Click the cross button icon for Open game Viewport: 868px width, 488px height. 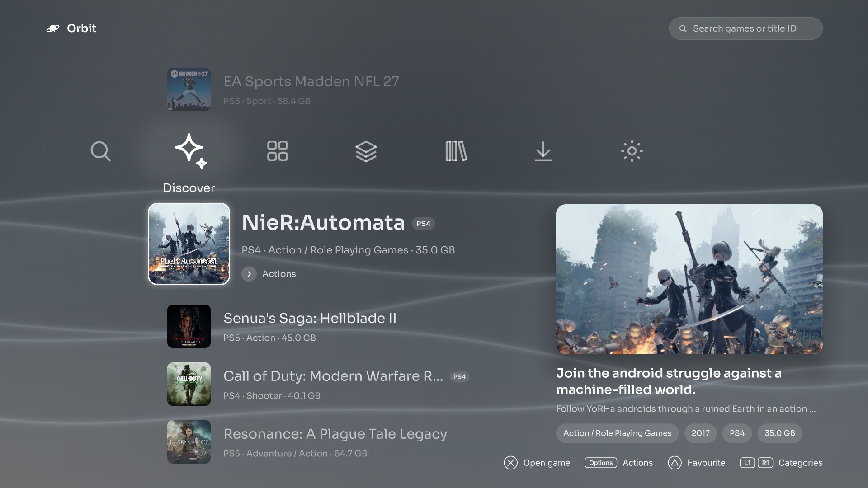[511, 463]
